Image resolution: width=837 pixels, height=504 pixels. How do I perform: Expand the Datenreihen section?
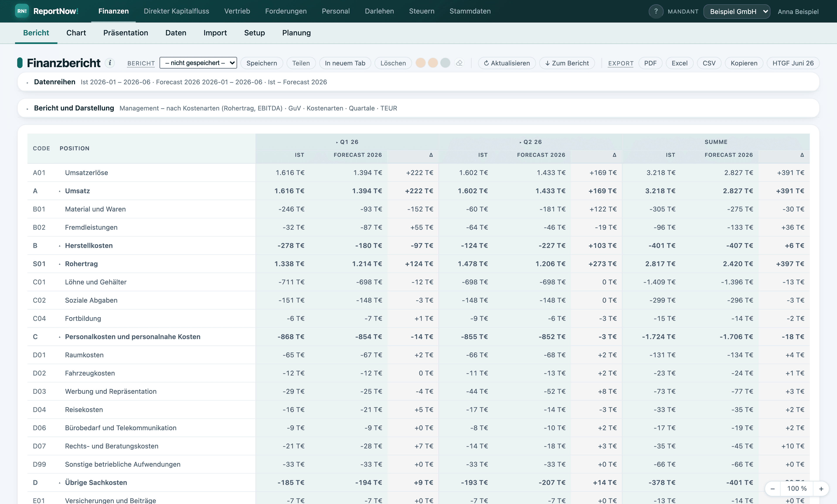click(x=27, y=83)
